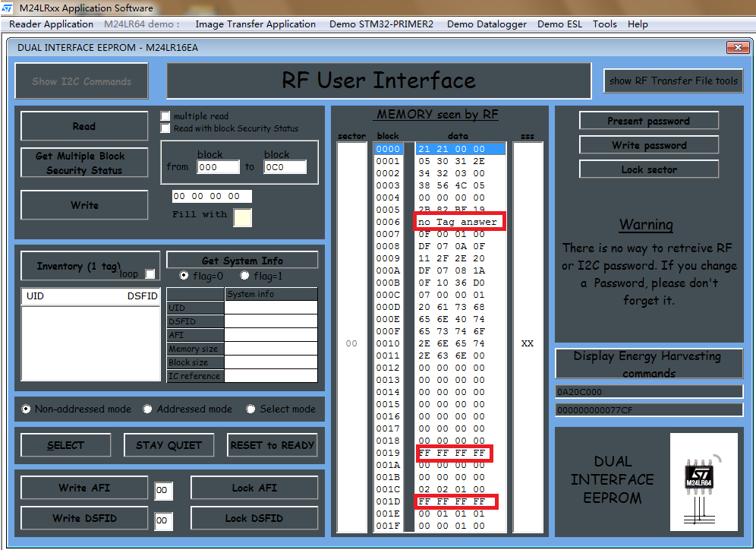756x550 pixels.
Task: Select data row DF 07 08 1A
Action: click(x=461, y=270)
